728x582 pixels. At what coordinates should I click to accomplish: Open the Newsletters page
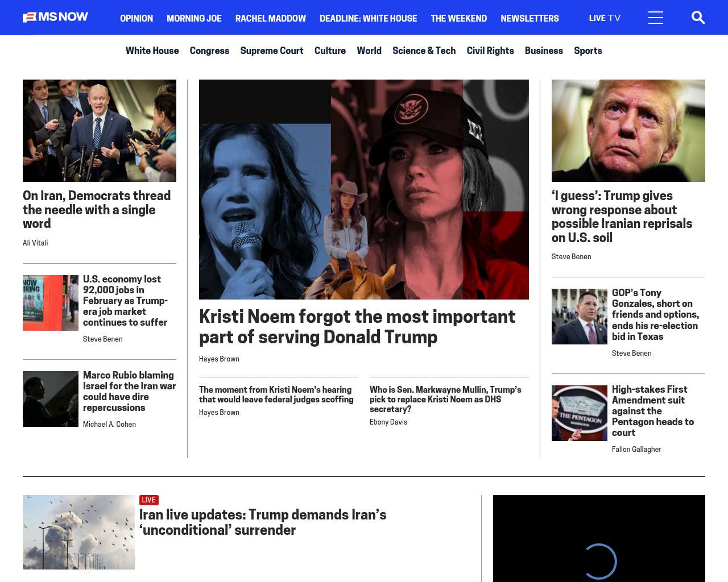[x=530, y=18]
